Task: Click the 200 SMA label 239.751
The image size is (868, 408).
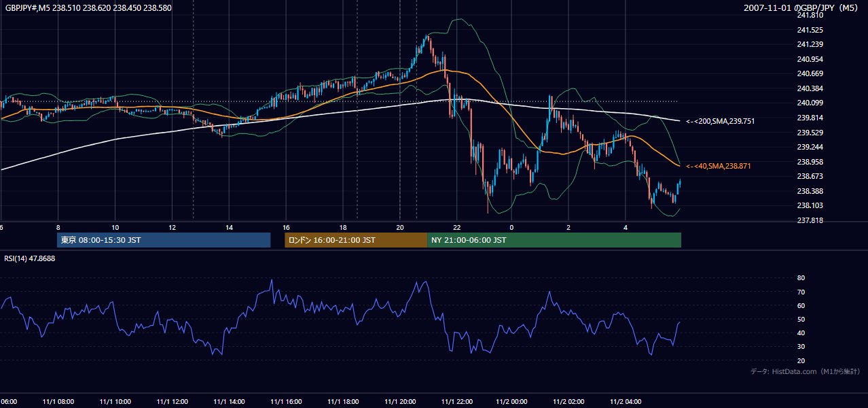Action: 720,121
